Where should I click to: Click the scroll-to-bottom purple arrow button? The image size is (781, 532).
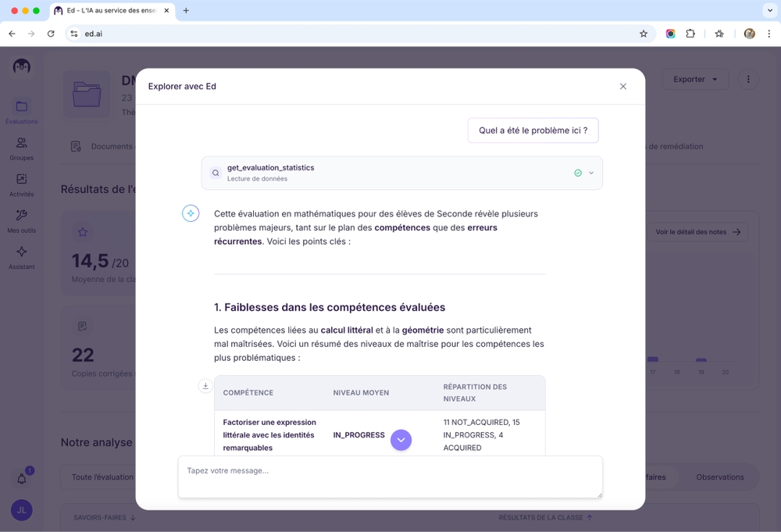coord(401,440)
